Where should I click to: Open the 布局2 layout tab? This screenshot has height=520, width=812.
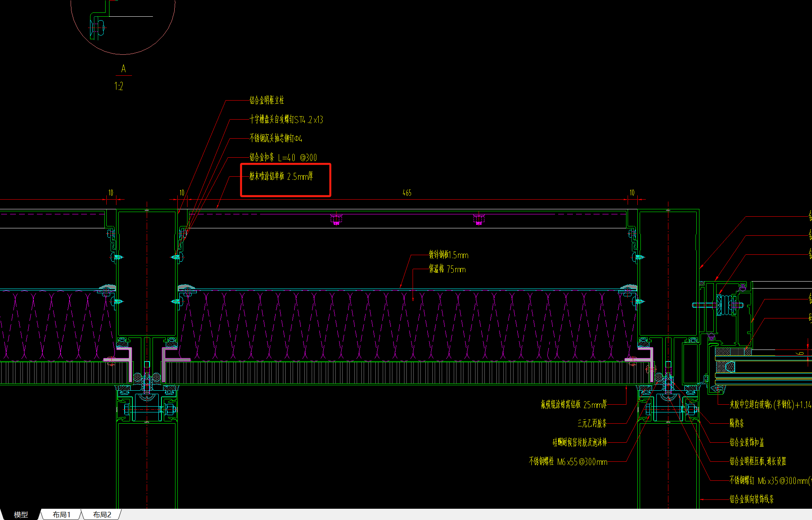[x=102, y=515]
